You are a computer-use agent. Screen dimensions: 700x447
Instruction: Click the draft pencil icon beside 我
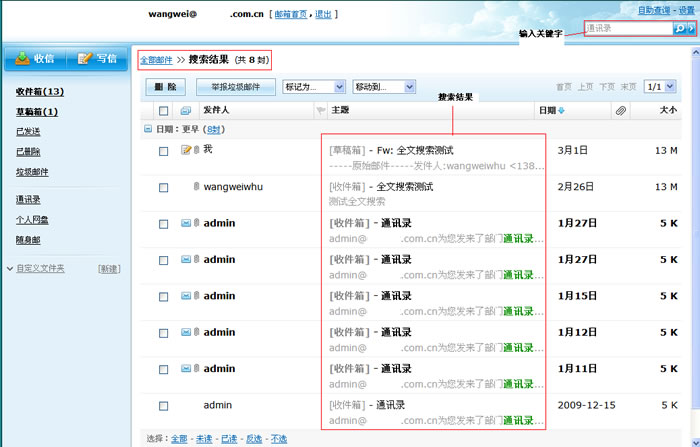[186, 150]
